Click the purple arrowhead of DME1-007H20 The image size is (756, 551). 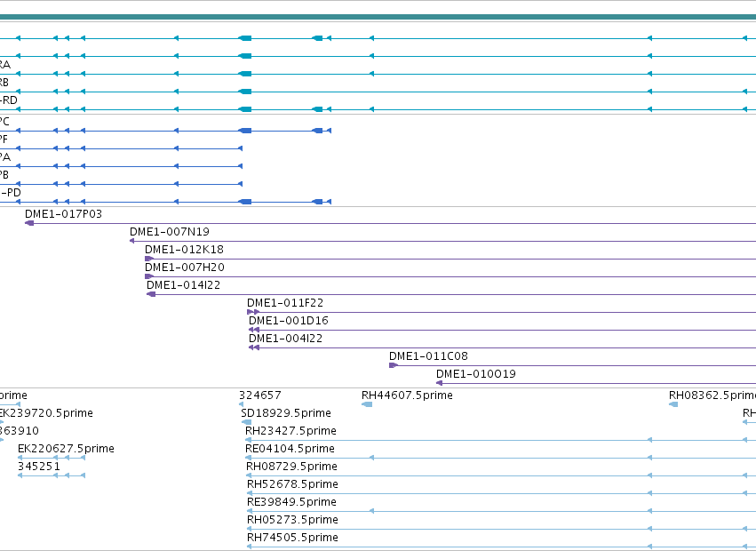tap(149, 276)
